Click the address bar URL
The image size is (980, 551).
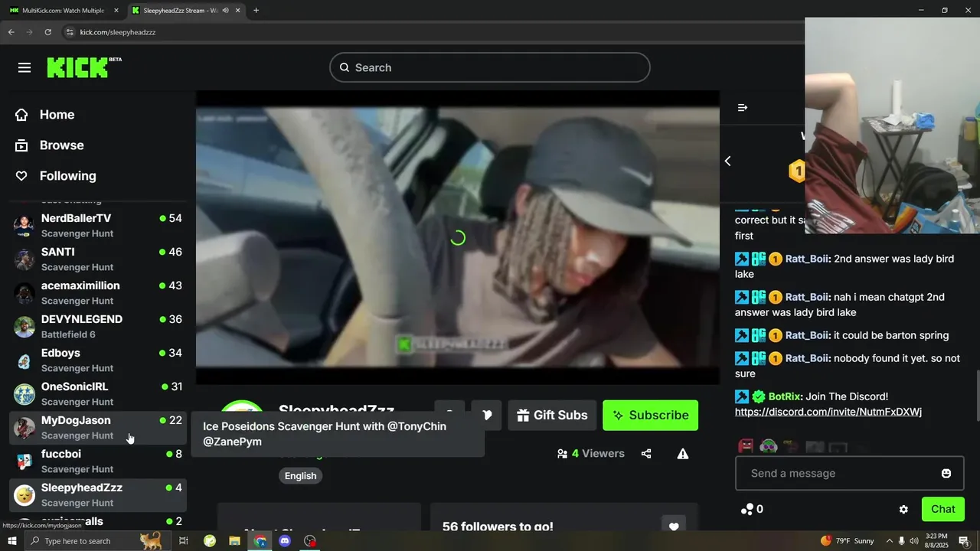pos(118,32)
